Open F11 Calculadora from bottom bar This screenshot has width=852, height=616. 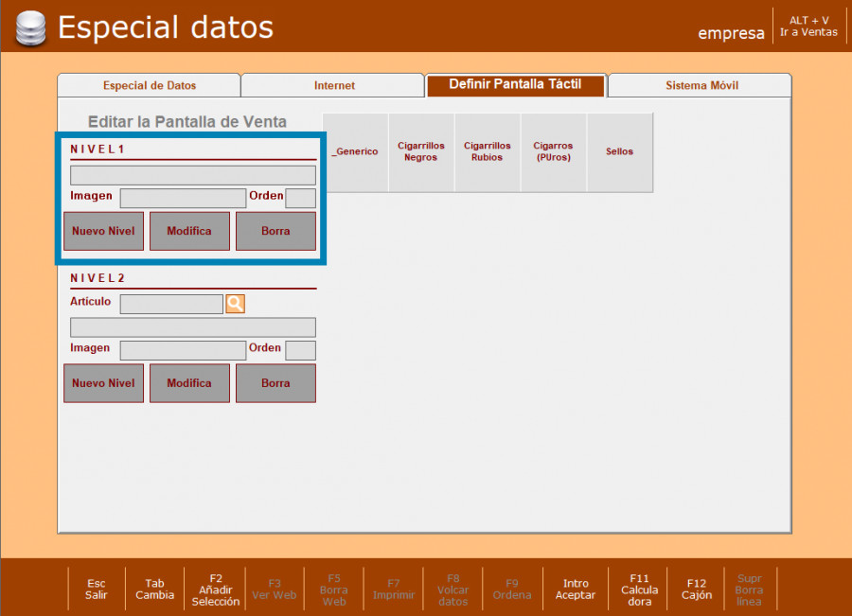click(x=640, y=589)
